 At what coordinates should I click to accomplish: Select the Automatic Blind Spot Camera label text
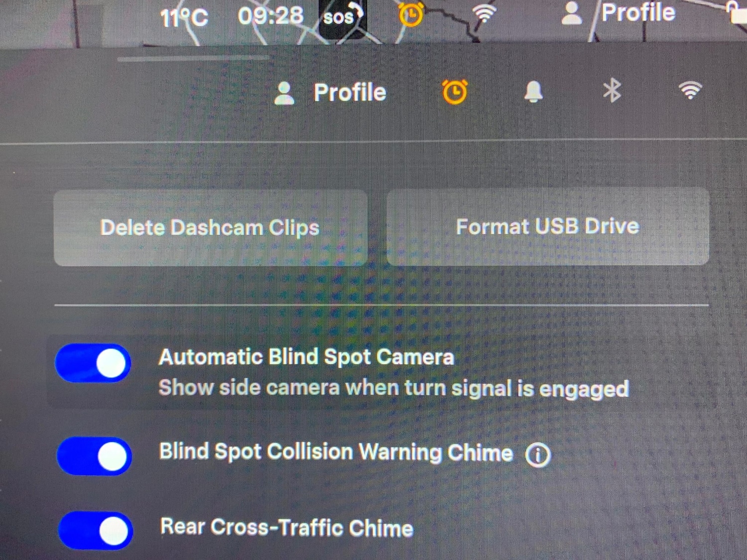[x=306, y=357]
